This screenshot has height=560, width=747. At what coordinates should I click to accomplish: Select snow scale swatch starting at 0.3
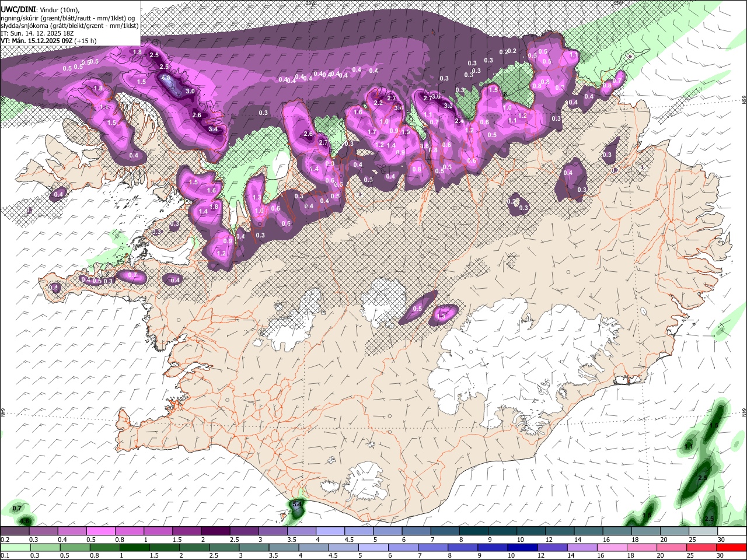[x=43, y=531]
